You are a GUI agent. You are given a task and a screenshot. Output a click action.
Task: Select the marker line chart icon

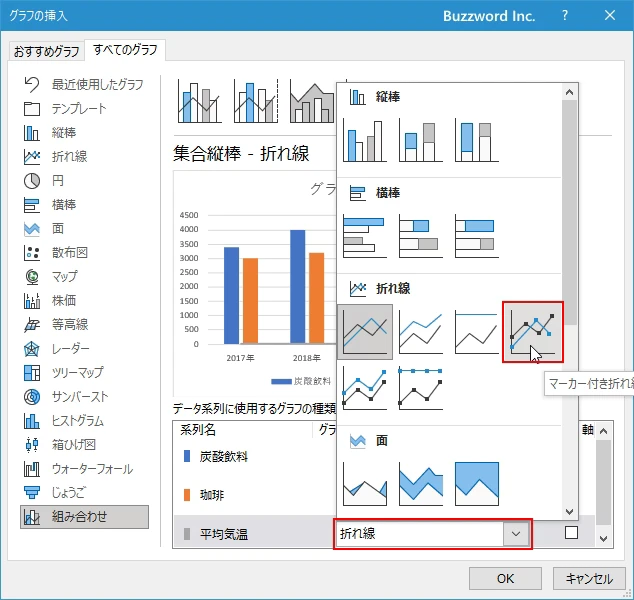coord(532,332)
